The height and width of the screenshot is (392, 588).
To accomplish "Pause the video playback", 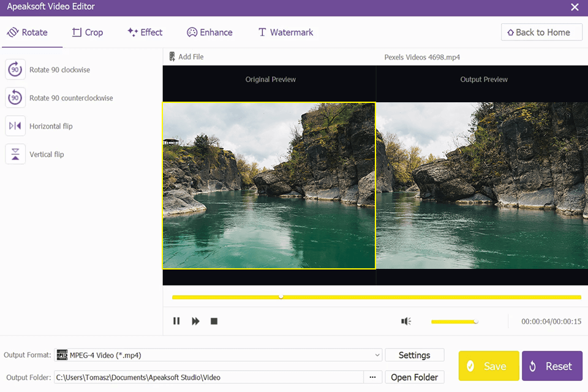I will pyautogui.click(x=176, y=320).
